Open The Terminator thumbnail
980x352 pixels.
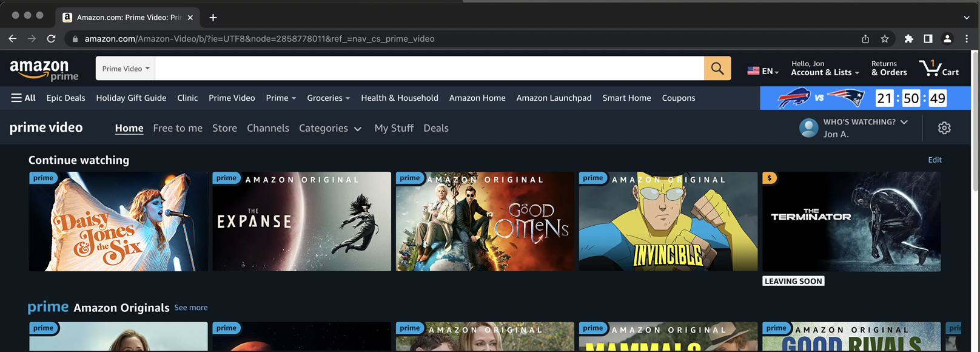(x=851, y=222)
